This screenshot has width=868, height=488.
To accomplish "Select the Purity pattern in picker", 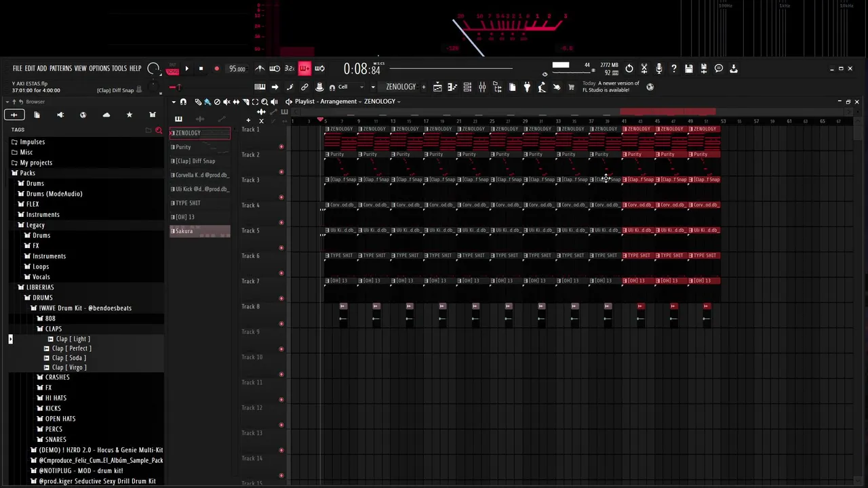I will (200, 147).
